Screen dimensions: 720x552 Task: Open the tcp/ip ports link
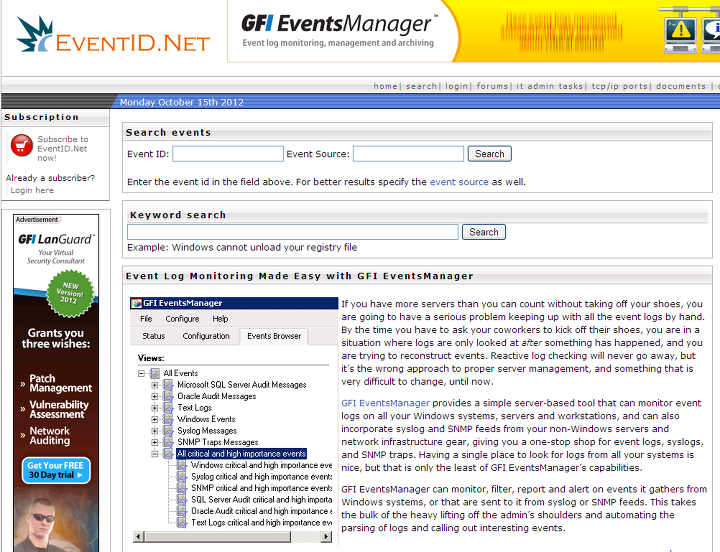(619, 86)
